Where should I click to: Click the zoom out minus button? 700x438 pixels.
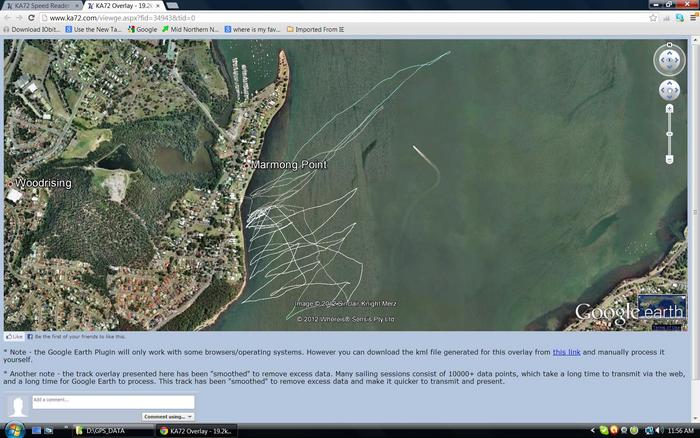669,159
